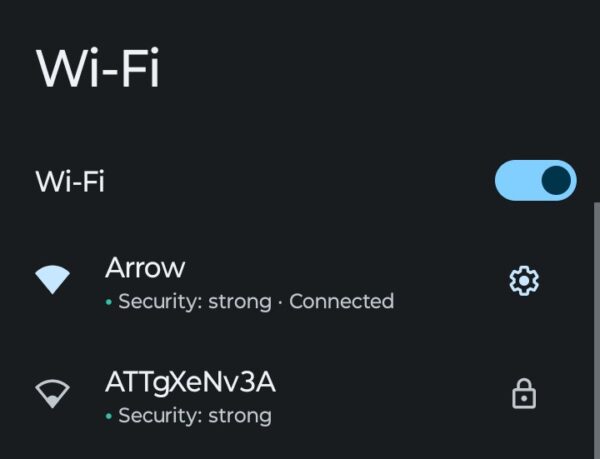Tap the light blue track of Wi-Fi switch
Image resolution: width=600 pixels, height=459 pixels.
(x=515, y=181)
